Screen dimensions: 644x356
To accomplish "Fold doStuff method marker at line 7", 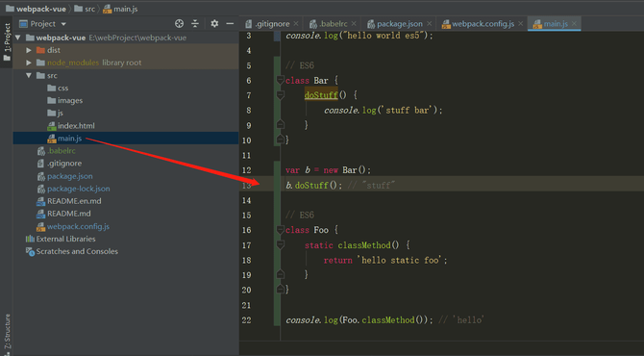I will pyautogui.click(x=280, y=95).
